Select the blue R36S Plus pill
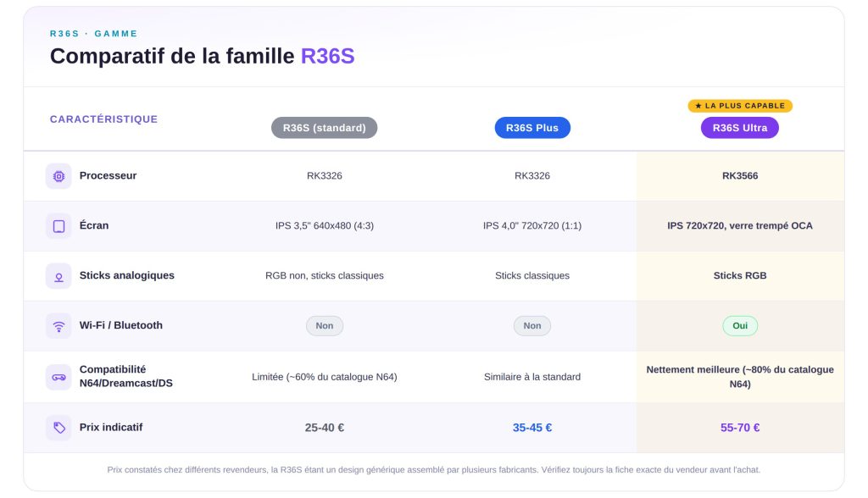The height and width of the screenshot is (498, 868). coord(532,128)
